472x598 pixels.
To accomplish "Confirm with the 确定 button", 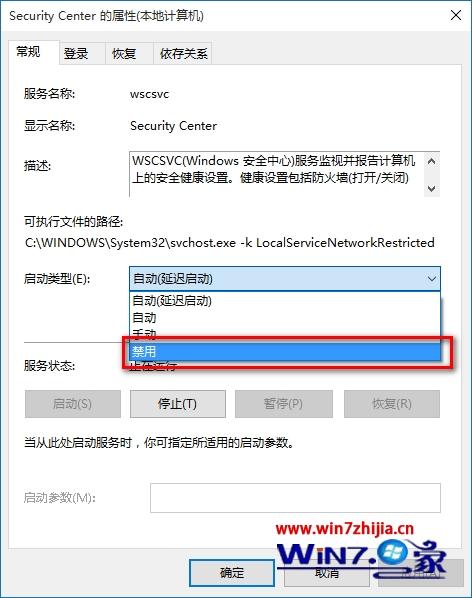I will pyautogui.click(x=232, y=573).
